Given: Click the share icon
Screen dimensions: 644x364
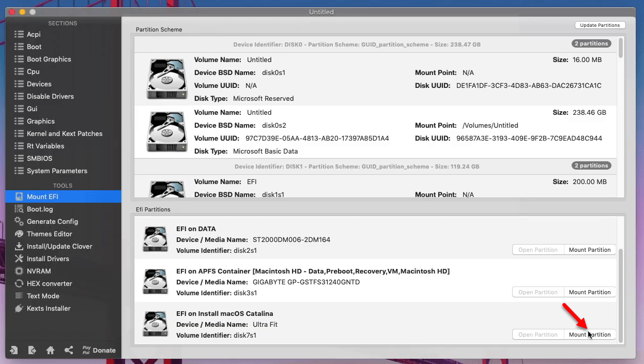Looking at the screenshot, I should 68,350.
